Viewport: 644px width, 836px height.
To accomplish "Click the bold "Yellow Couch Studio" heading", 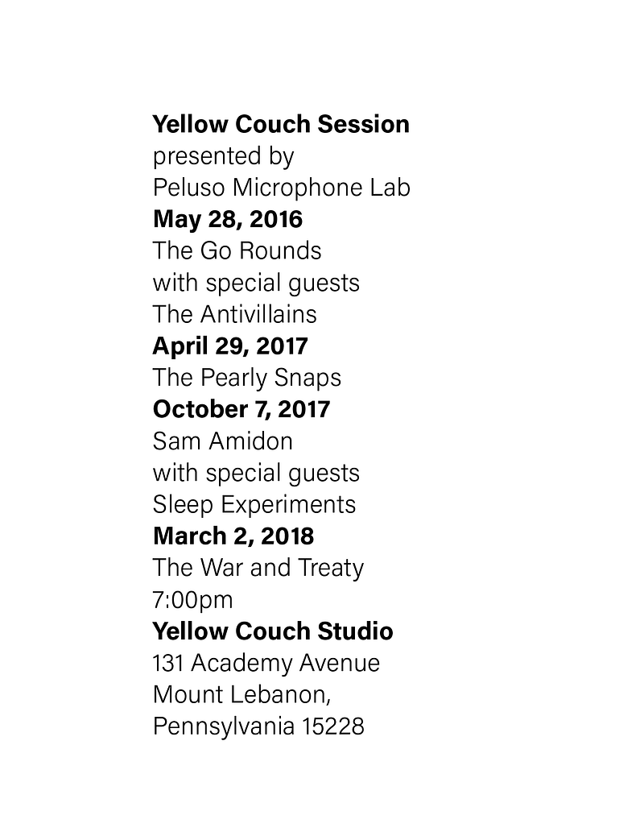I will pyautogui.click(x=273, y=631).
